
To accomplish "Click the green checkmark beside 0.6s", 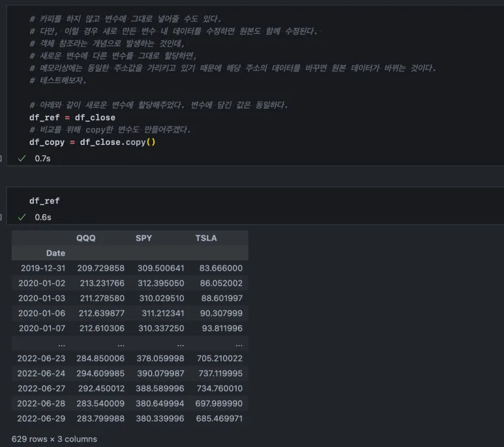I will tap(22, 217).
